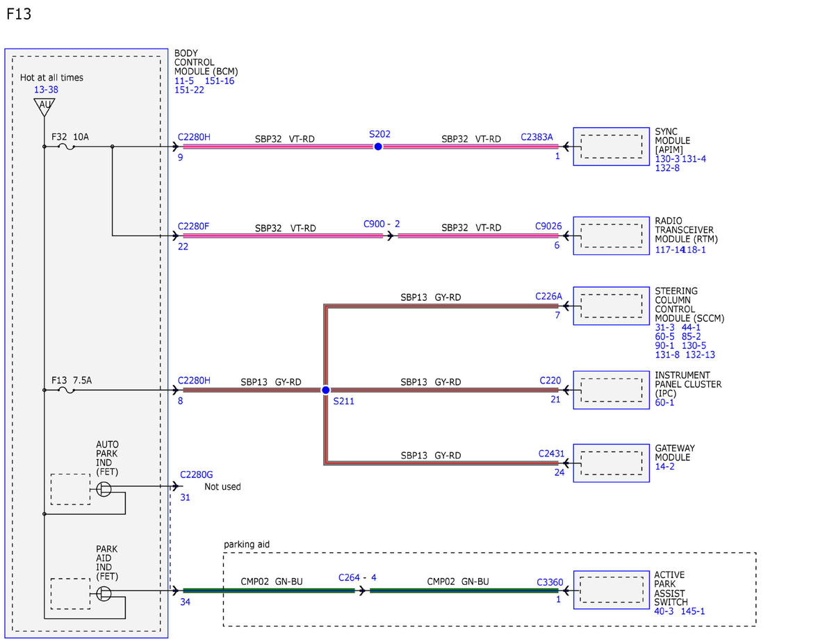Open the C2280F connector link
Image resolution: width=834 pixels, height=644 pixels.
click(193, 226)
